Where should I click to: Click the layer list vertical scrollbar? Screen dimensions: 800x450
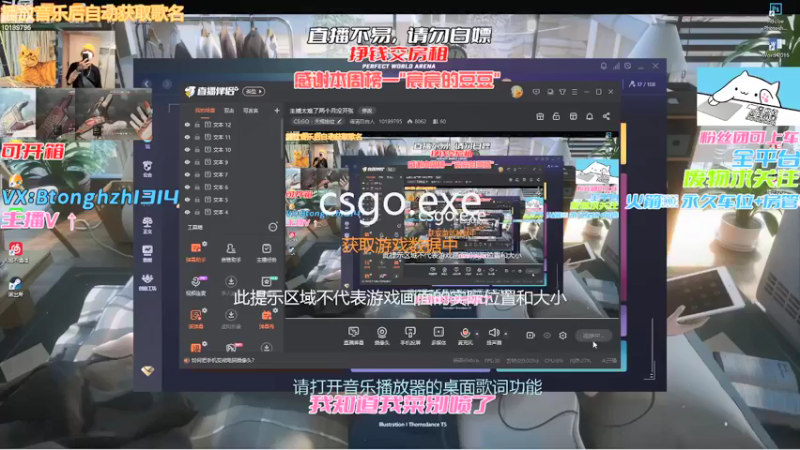pyautogui.click(x=282, y=138)
